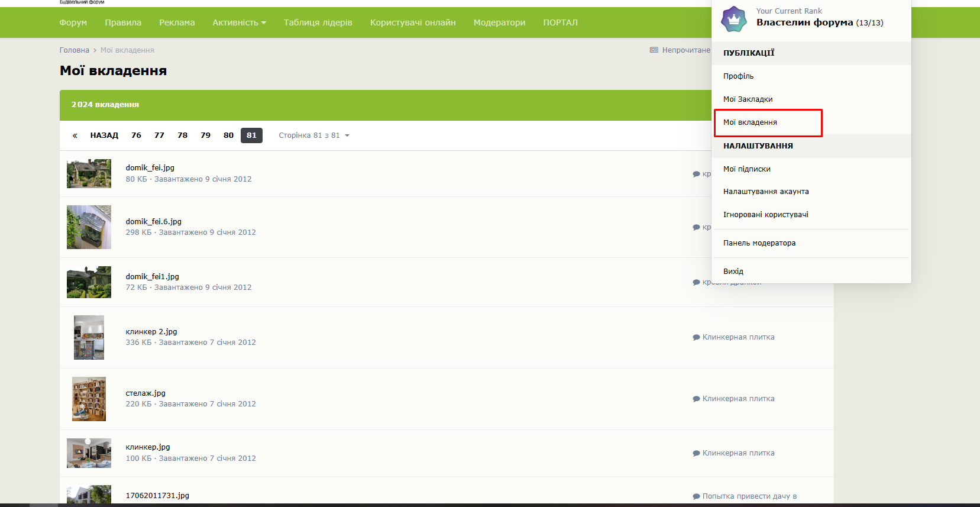This screenshot has width=980, height=507.
Task: Open the стелаж.jpg bookshelf thumbnail
Action: point(89,399)
